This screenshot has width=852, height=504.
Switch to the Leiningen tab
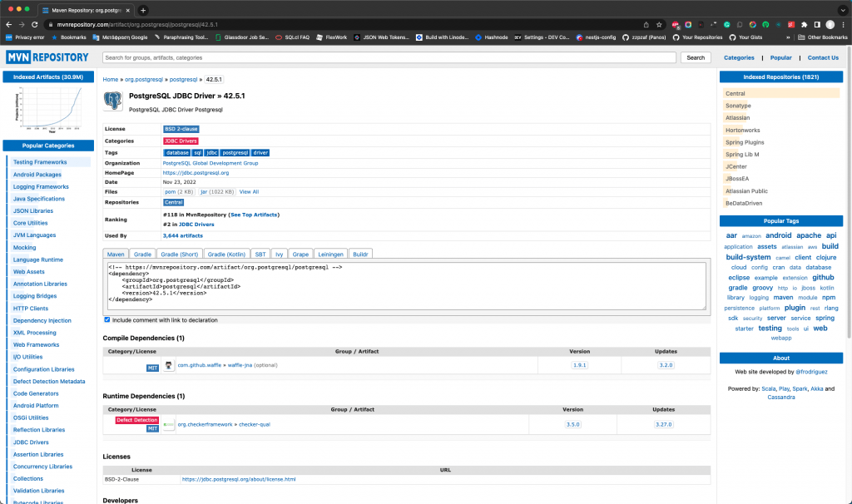click(330, 254)
